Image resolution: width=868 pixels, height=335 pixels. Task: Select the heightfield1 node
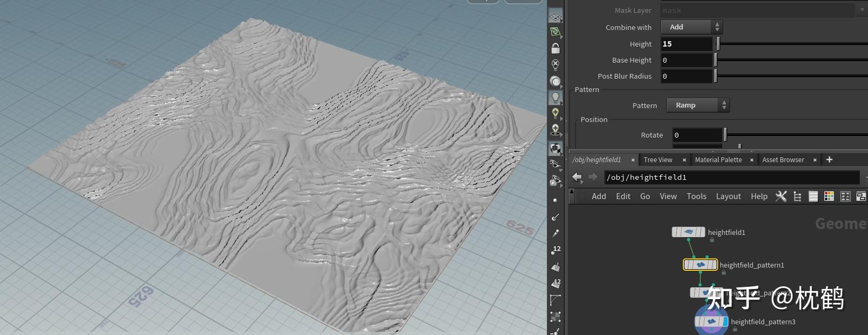pyautogui.click(x=688, y=232)
